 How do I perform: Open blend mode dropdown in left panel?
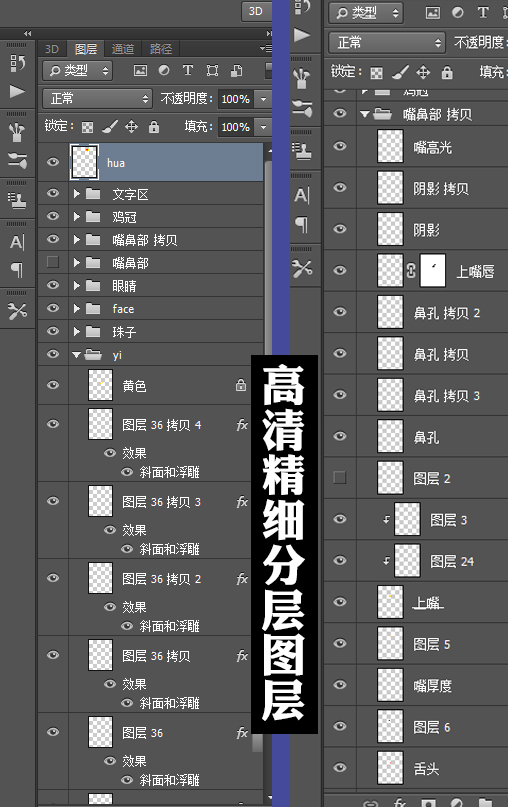point(97,98)
